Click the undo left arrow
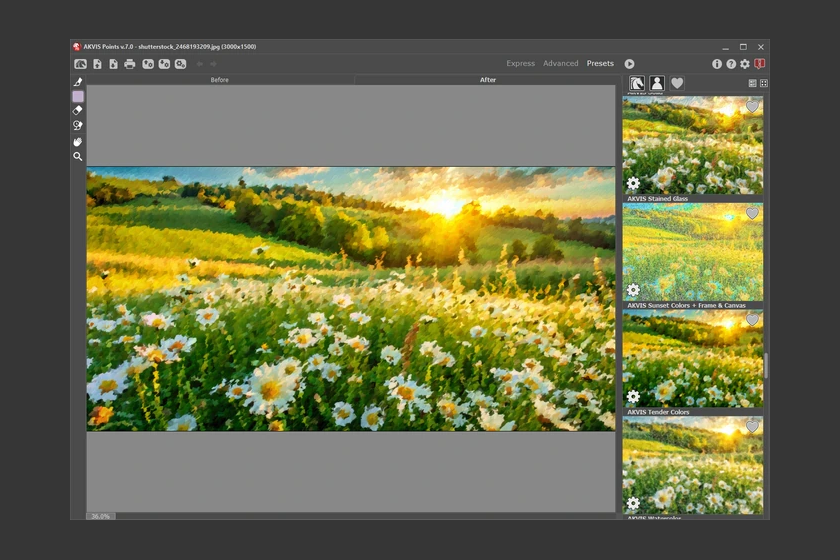This screenshot has height=560, width=840. tap(200, 64)
